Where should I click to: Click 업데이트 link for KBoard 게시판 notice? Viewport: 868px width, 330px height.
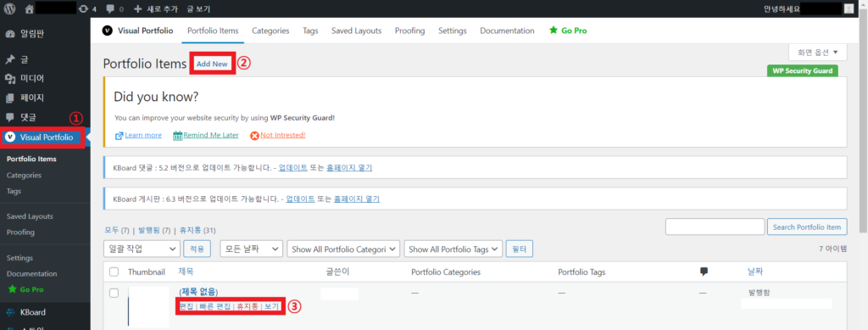(x=300, y=199)
